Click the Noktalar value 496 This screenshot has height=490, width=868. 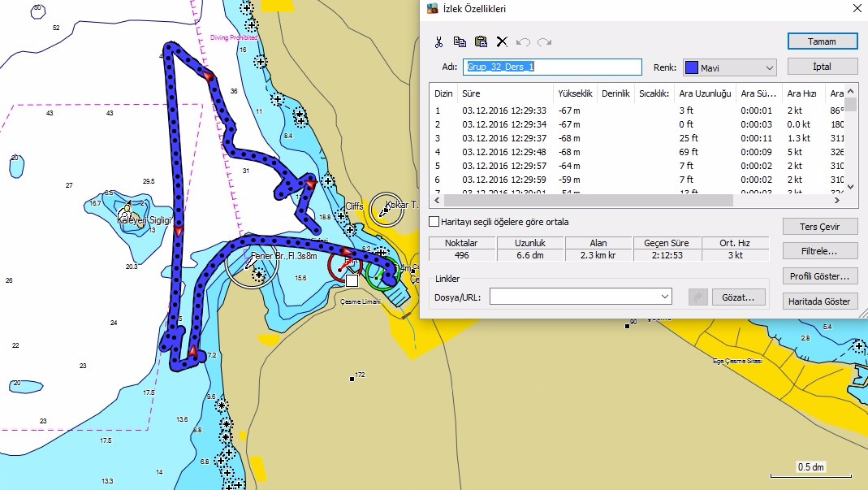click(462, 255)
